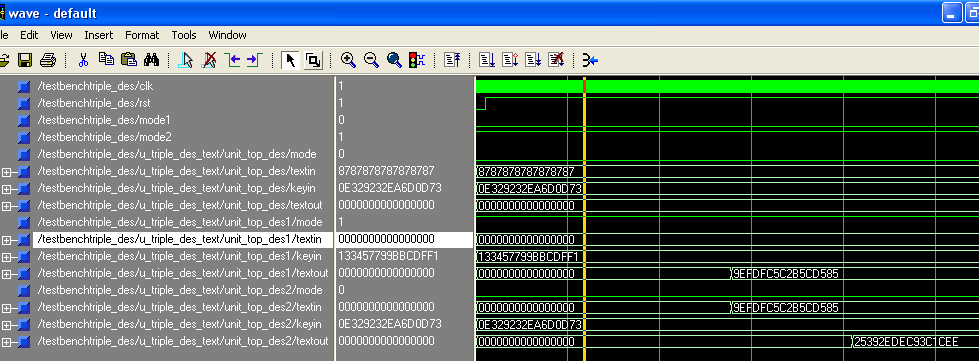Expand the unit_top_des2/keyin signal bus
Screen dimensions: 979x361
tap(6, 324)
